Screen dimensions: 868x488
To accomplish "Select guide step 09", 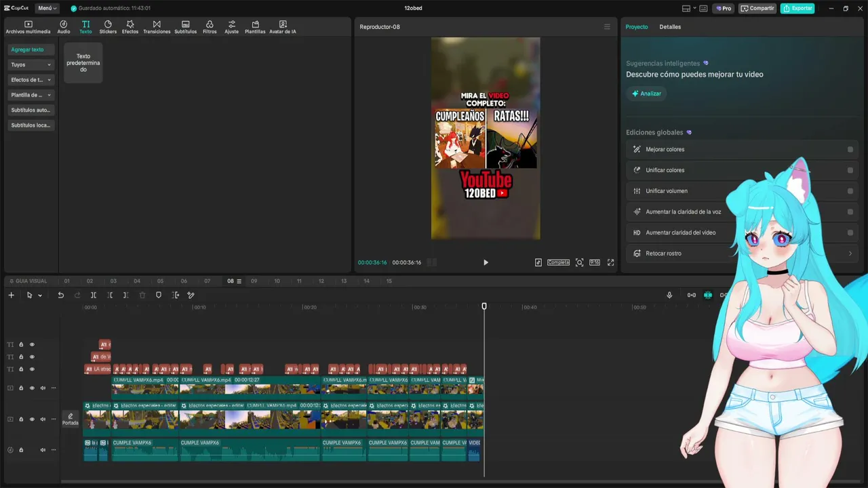I will click(x=254, y=281).
